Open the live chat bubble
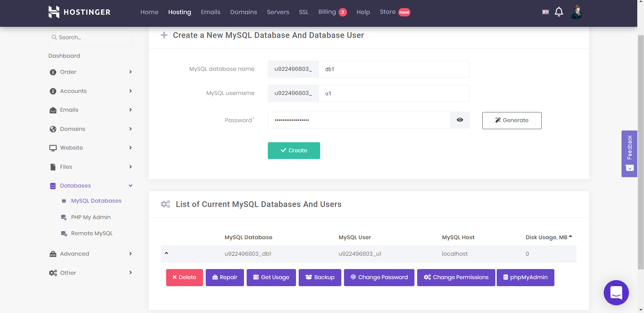 616,293
